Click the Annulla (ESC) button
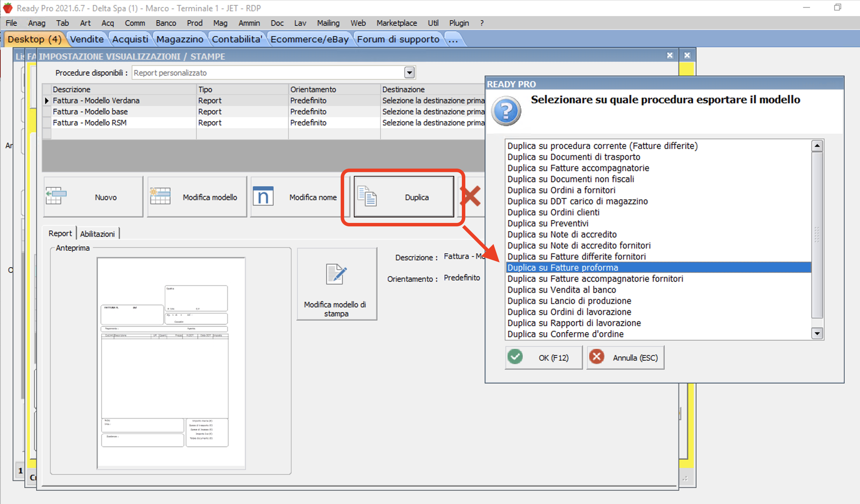The height and width of the screenshot is (504, 860). [625, 358]
